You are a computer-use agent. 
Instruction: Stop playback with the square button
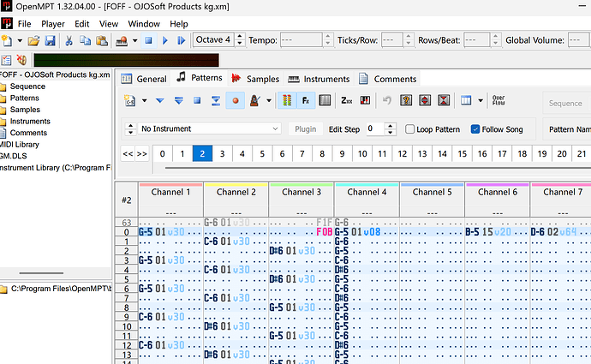[x=148, y=40]
